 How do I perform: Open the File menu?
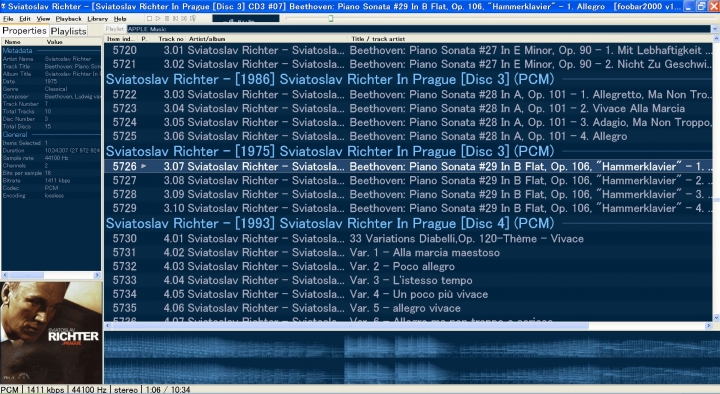pyautogui.click(x=8, y=19)
